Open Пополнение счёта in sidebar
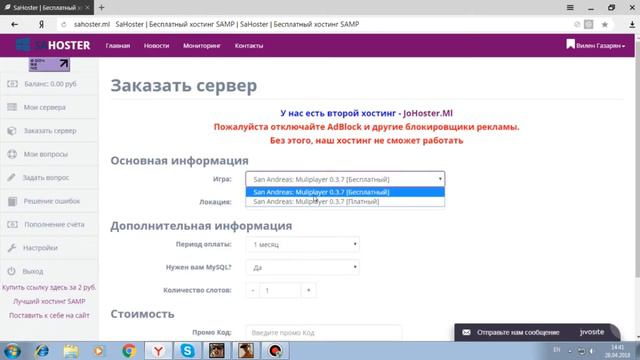This screenshot has height=360, width=640. [x=54, y=224]
